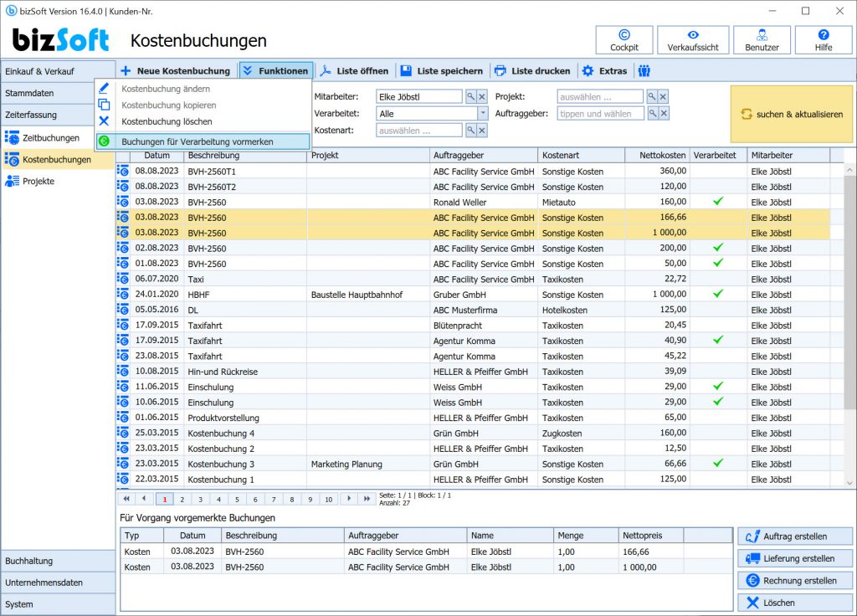Click suchen & aktualisieren button
This screenshot has height=616, width=857.
(791, 114)
